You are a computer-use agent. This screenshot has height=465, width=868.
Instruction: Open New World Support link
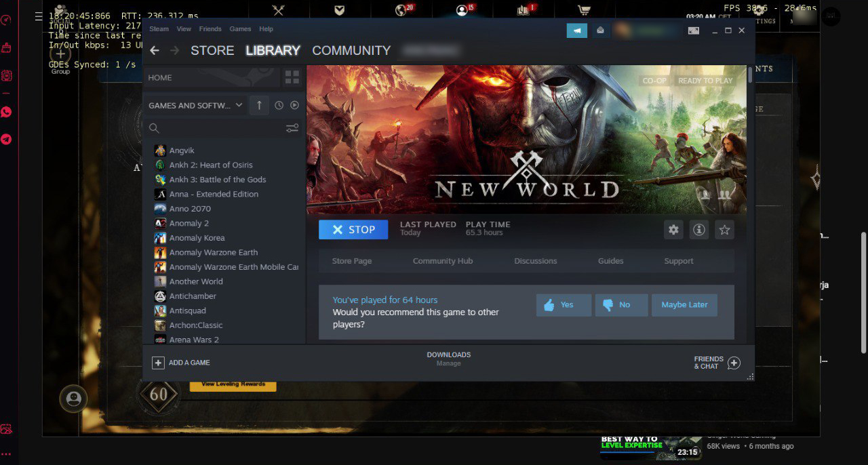tap(679, 261)
